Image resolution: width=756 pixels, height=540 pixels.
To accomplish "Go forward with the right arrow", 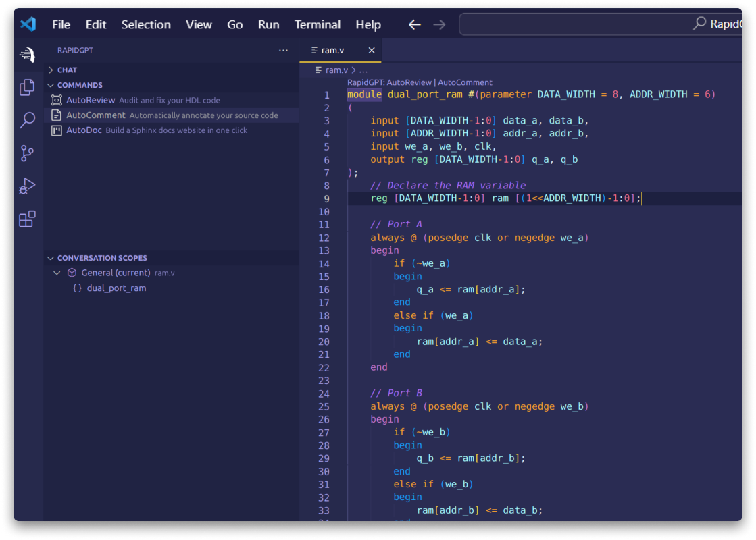I will (x=439, y=24).
